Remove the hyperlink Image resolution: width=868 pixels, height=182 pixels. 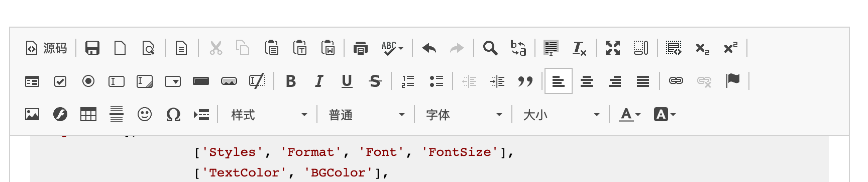pos(704,81)
